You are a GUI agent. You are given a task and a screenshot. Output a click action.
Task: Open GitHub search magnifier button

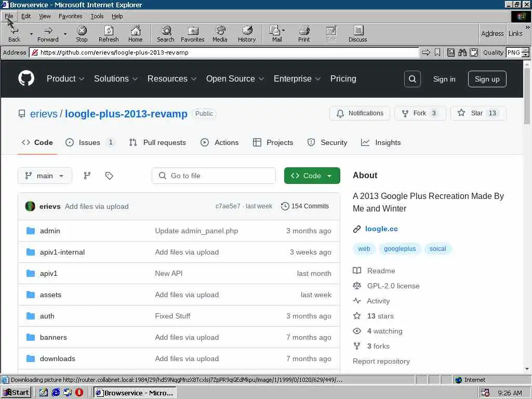coord(412,79)
